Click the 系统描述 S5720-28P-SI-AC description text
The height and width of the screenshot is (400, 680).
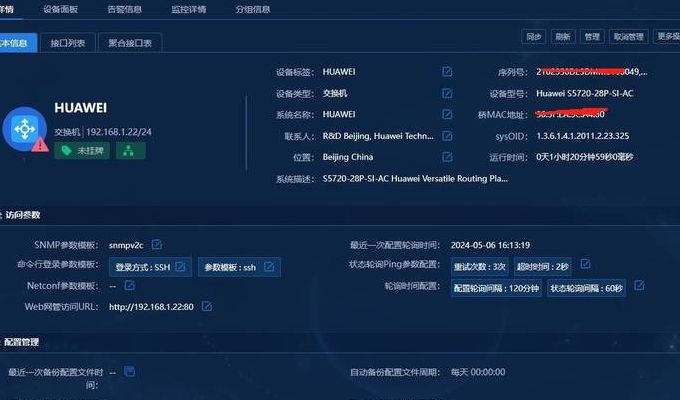click(415, 178)
